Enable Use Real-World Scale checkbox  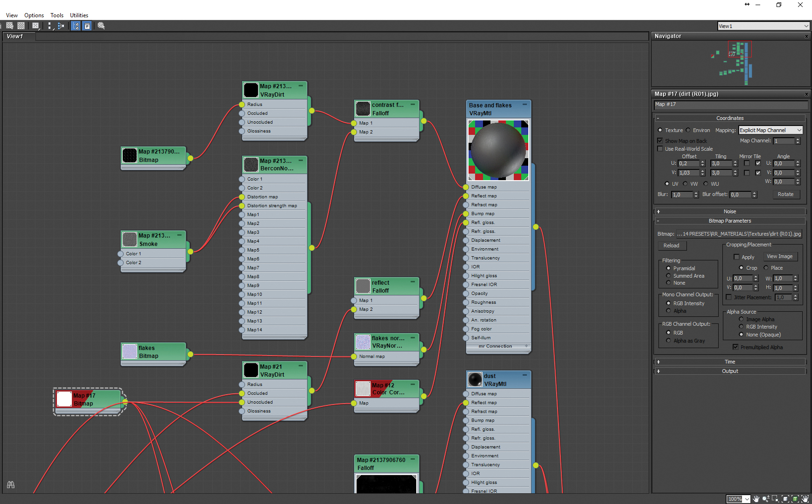pos(660,149)
